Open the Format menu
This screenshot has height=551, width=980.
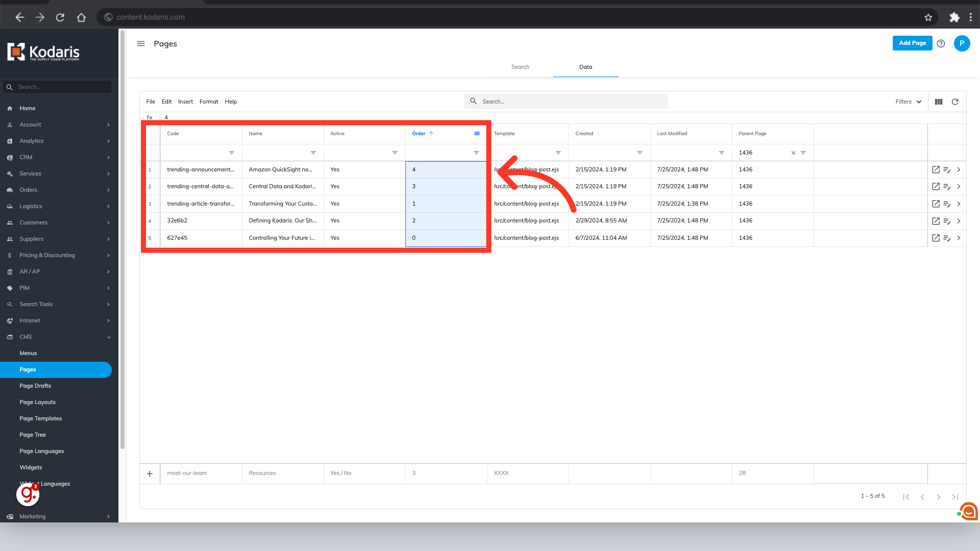coord(208,102)
